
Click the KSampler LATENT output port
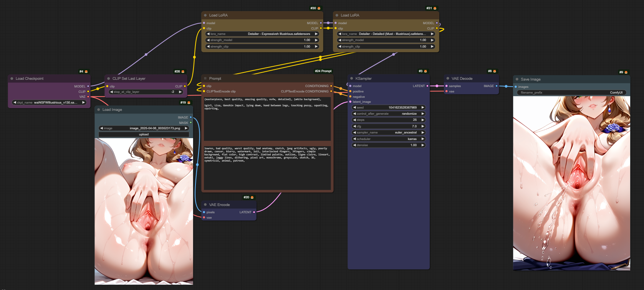point(427,86)
